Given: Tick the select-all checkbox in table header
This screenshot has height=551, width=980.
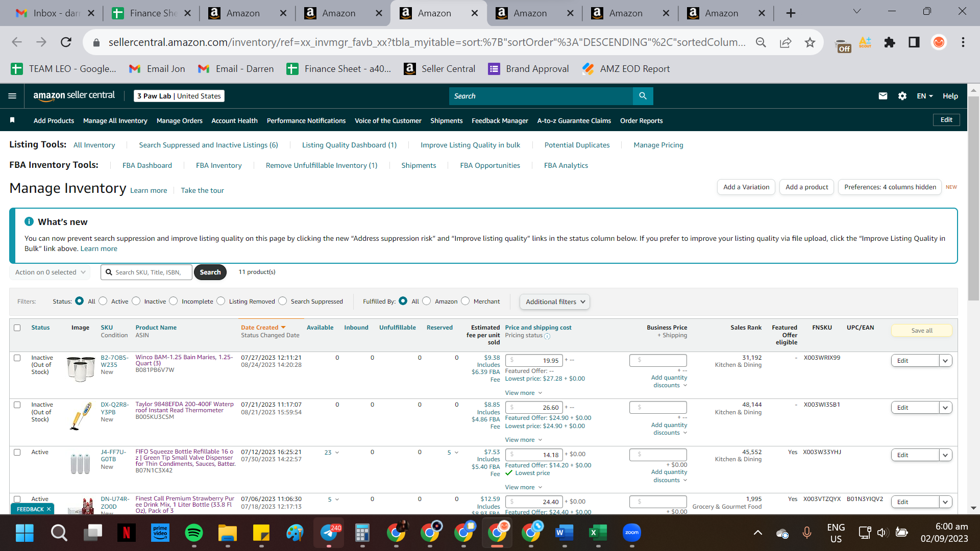Looking at the screenshot, I should tap(17, 328).
